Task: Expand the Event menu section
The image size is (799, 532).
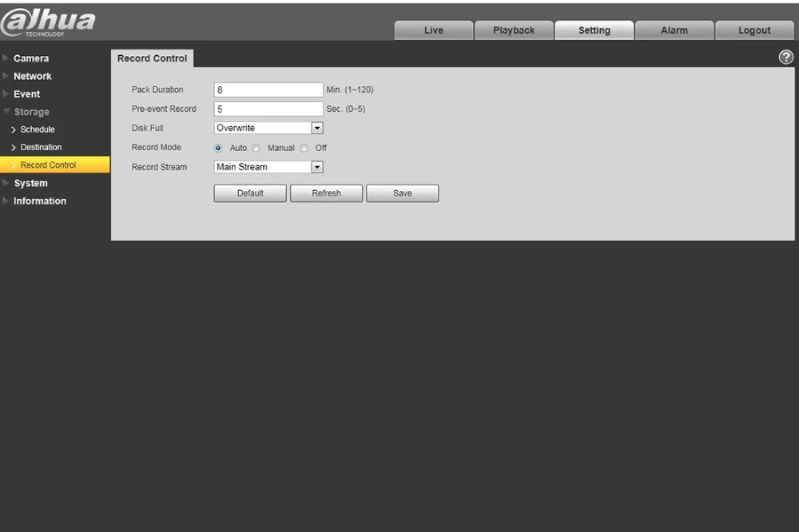Action: (26, 93)
